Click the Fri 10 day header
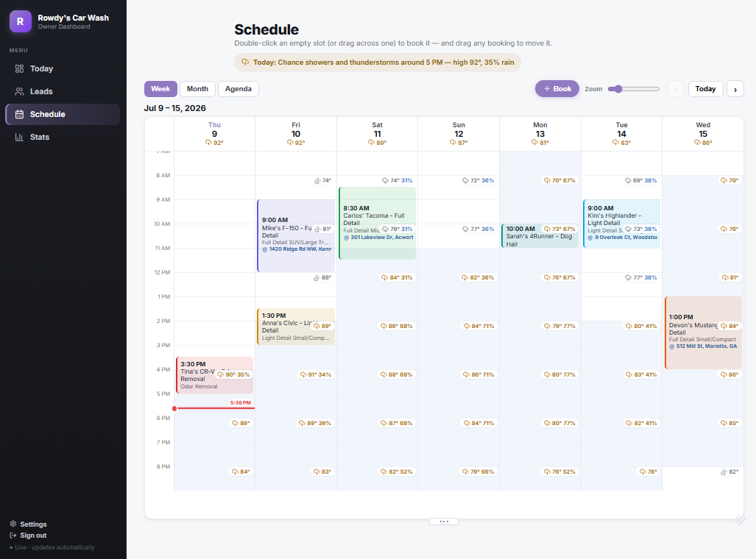756x559 pixels. click(296, 133)
